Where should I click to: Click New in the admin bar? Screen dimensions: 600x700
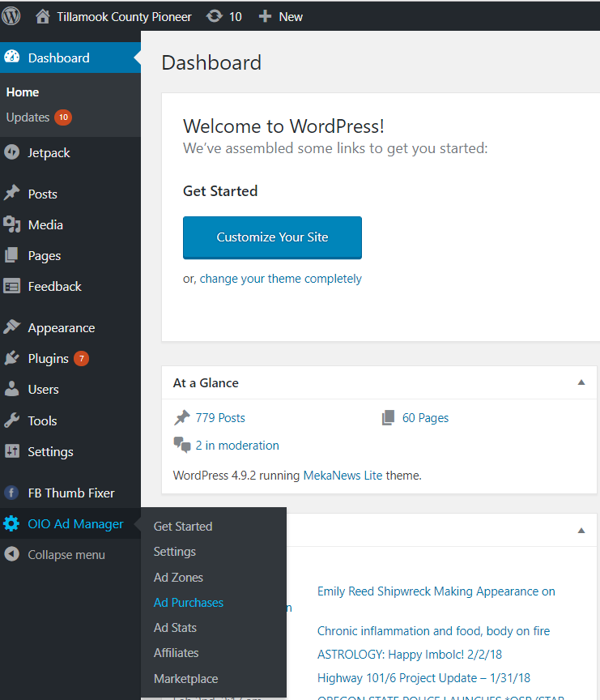[291, 16]
